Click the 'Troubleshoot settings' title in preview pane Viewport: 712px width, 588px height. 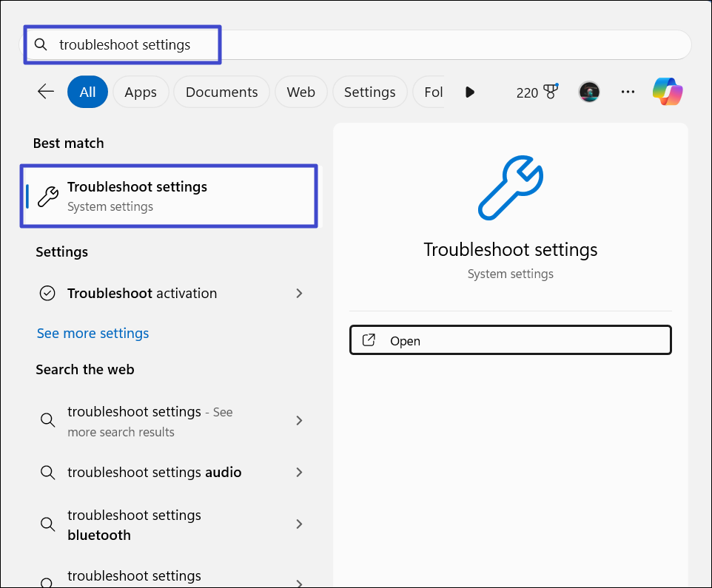[x=511, y=249]
